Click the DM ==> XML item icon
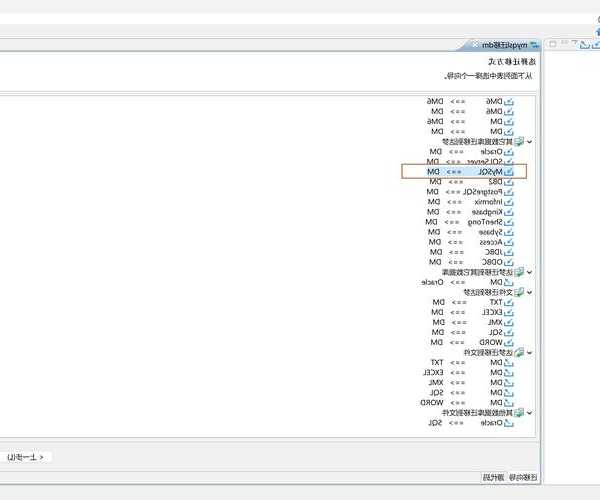Screen dimensions: 600x500 coord(509,383)
